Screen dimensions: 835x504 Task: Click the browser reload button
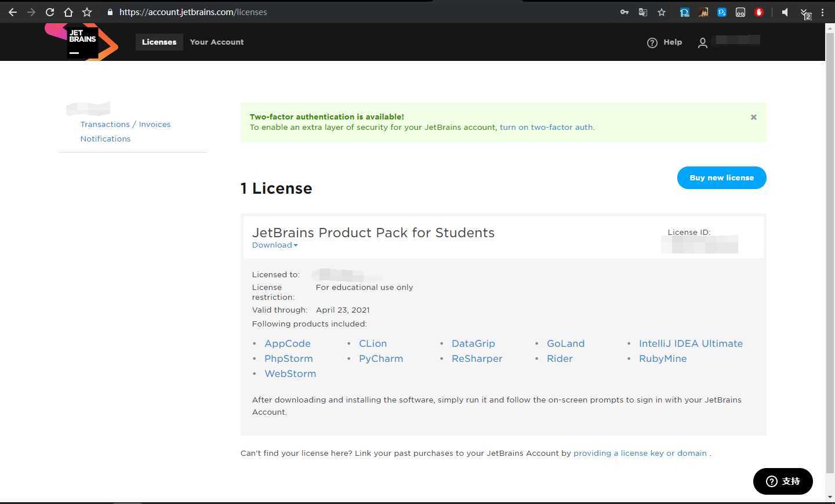[x=50, y=12]
